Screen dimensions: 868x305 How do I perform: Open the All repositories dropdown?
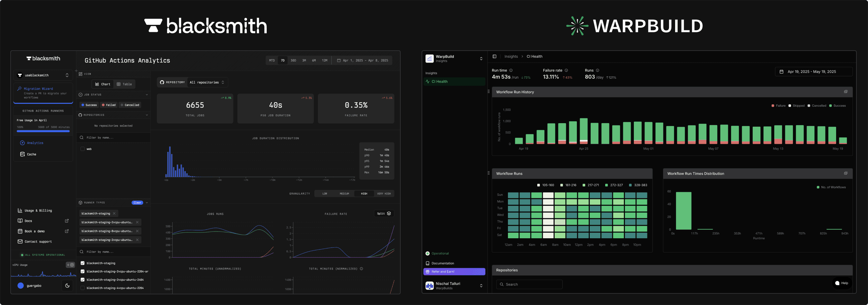(x=207, y=82)
